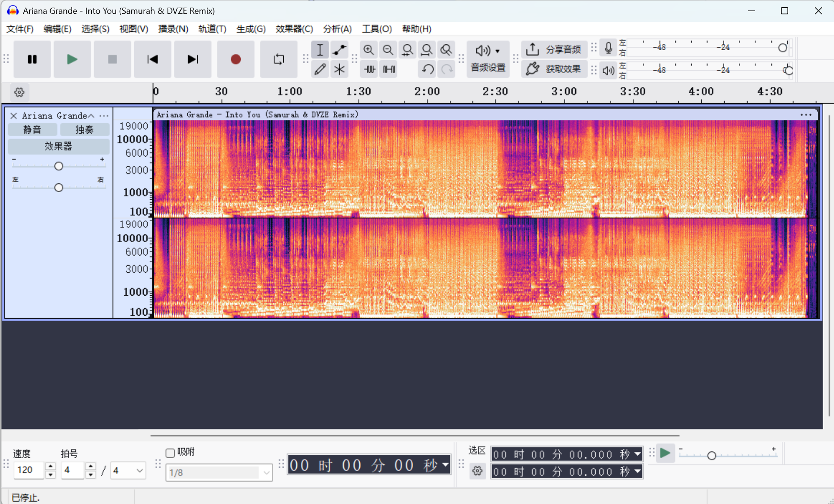This screenshot has width=834, height=504.
Task: Trim audio outside the selection
Action: click(x=369, y=69)
